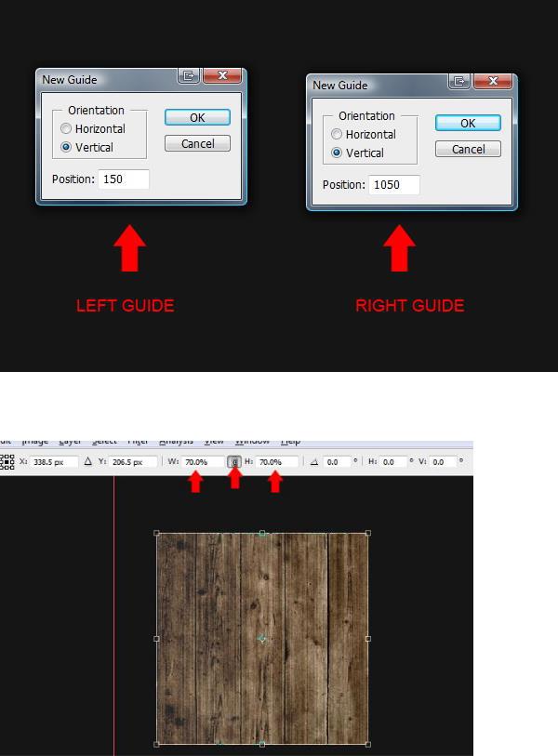The width and height of the screenshot is (558, 756).
Task: Open the Filter menu
Action: click(x=138, y=441)
